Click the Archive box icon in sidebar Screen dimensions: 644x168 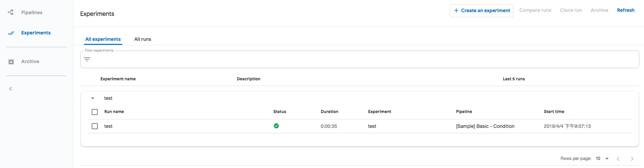(x=11, y=62)
